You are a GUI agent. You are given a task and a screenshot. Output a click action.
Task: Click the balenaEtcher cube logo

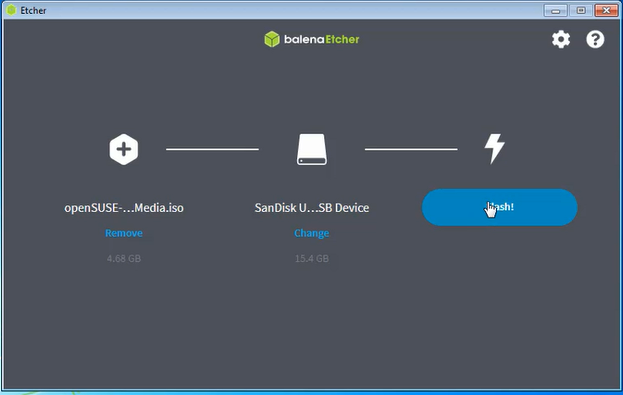click(x=272, y=39)
